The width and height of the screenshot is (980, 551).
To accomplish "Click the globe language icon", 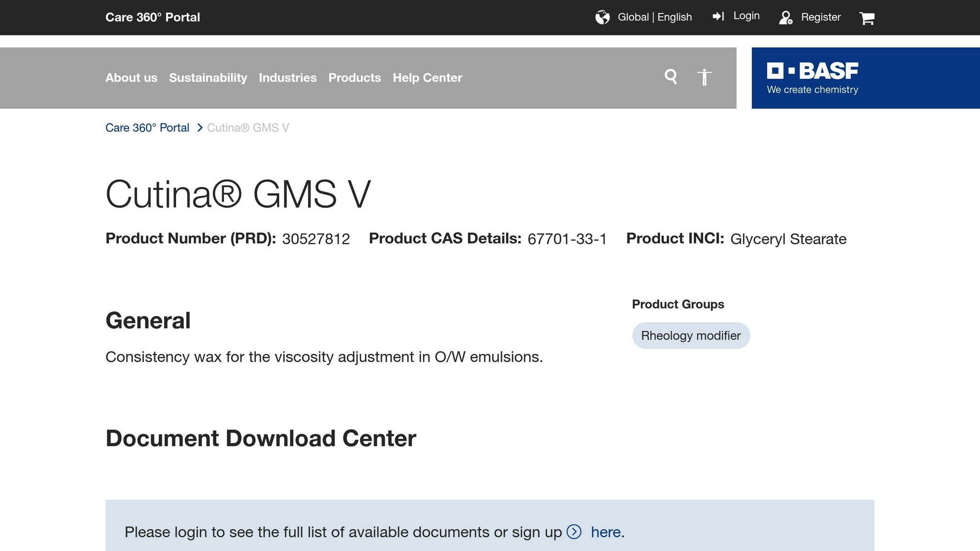I will coord(602,17).
